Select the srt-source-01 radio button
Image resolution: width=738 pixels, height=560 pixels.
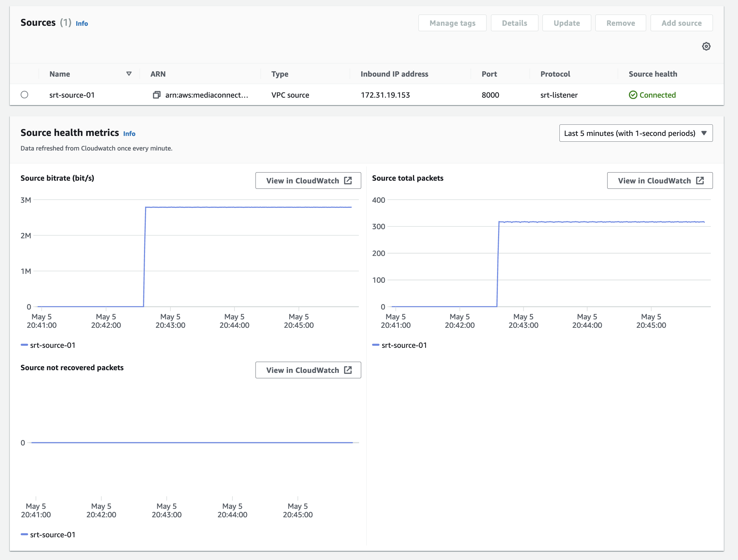coord(24,95)
